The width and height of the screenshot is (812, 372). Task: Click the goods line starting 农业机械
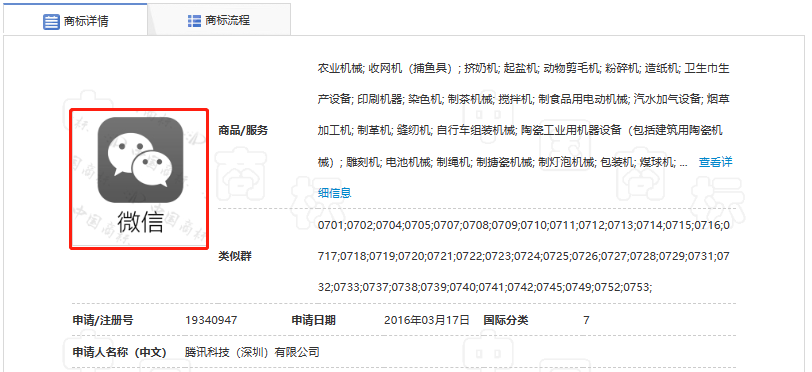(x=524, y=68)
